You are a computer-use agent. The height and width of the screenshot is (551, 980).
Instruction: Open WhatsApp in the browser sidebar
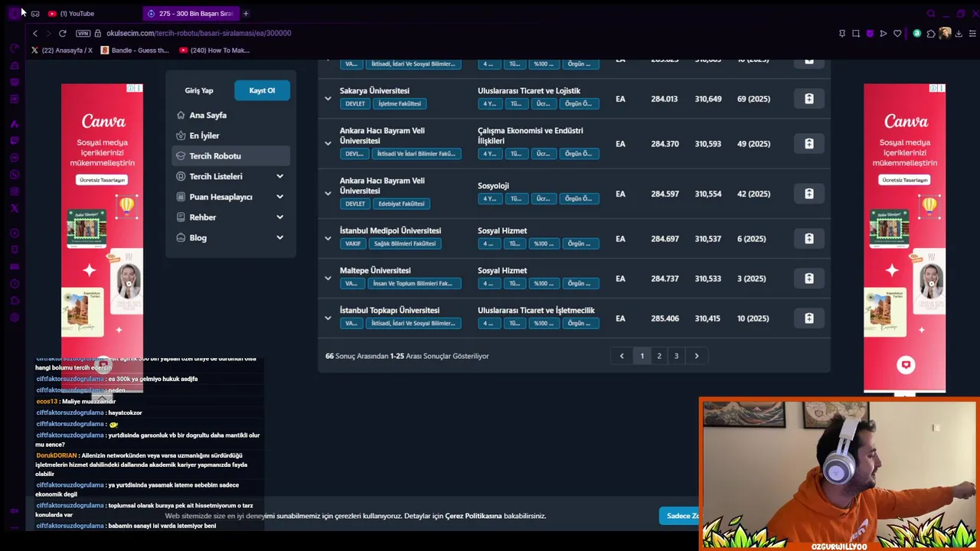pyautogui.click(x=15, y=174)
